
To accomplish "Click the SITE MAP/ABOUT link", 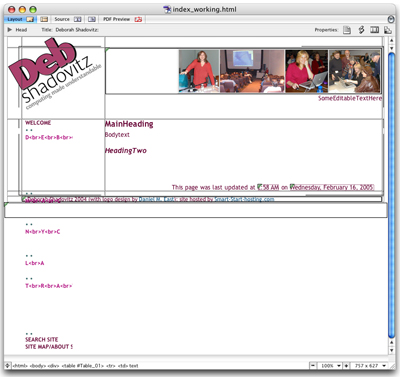I will click(49, 347).
